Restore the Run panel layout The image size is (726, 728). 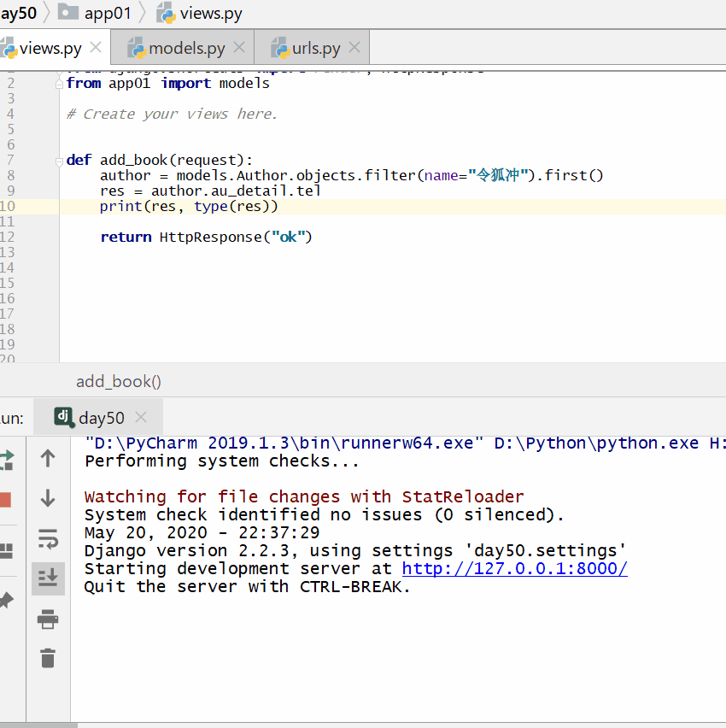point(5,550)
